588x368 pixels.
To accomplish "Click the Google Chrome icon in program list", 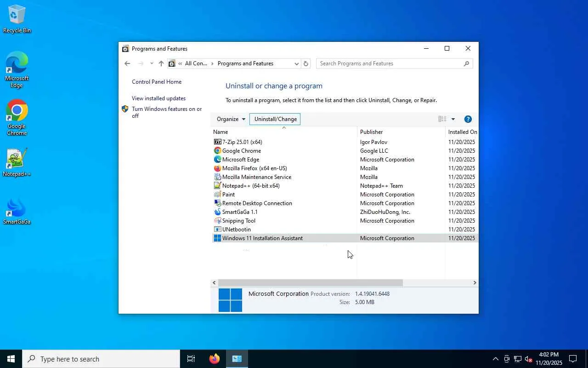I will 218,151.
